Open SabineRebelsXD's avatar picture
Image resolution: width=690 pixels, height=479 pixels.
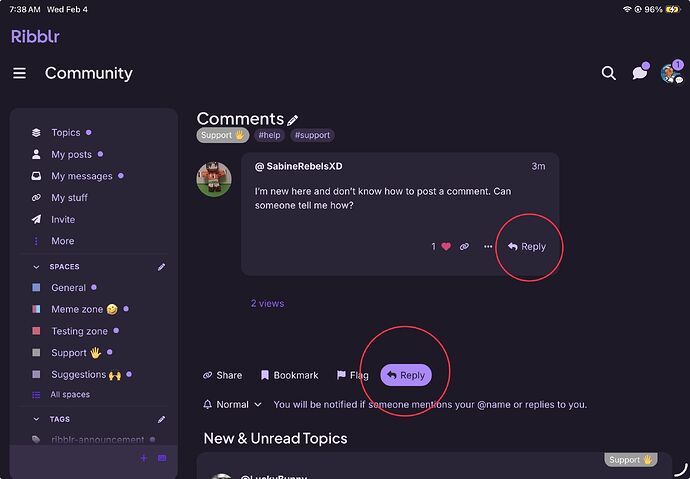214,179
